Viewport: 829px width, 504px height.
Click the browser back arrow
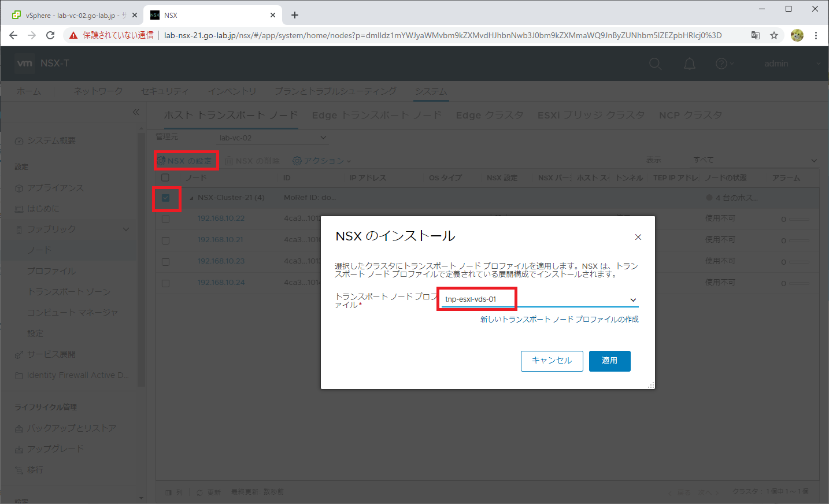[x=13, y=35]
